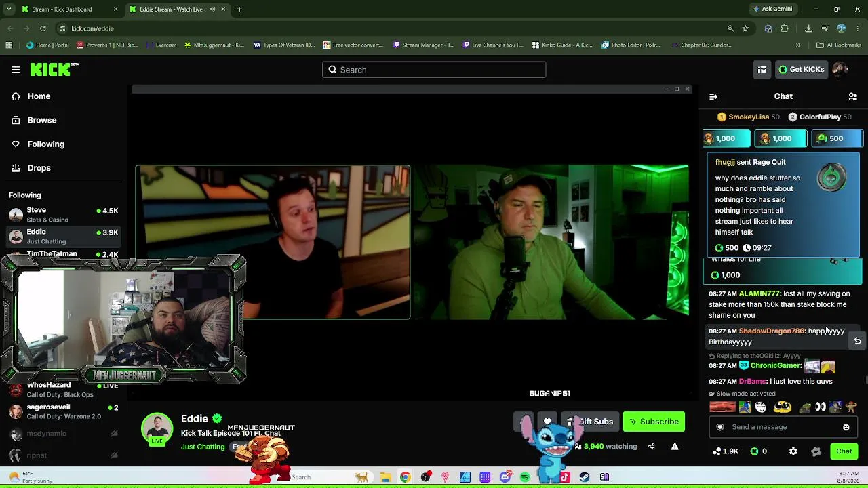Switch to Stream - Kick Dashboard tab
The width and height of the screenshot is (868, 488).
[68, 9]
